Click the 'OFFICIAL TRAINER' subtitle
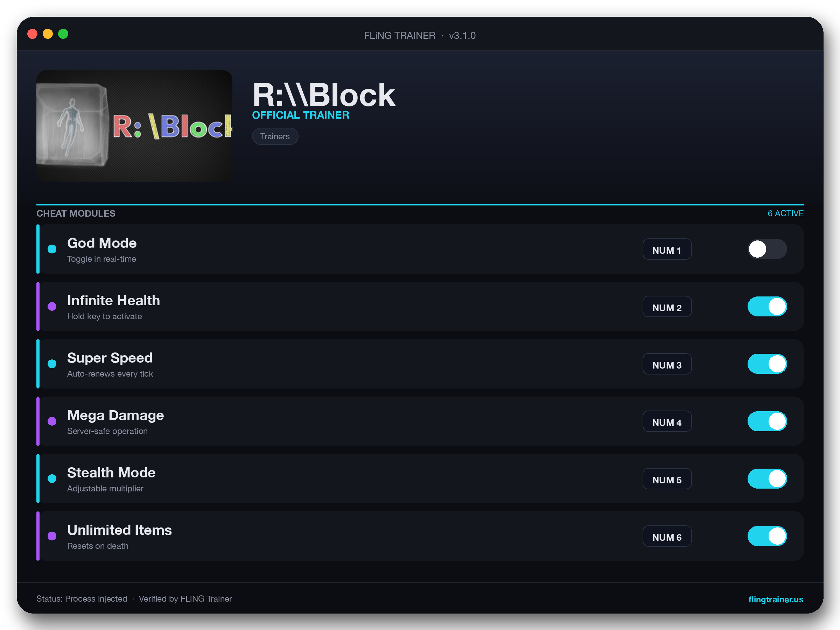Viewport: 840px width, 630px height. pyautogui.click(x=300, y=115)
